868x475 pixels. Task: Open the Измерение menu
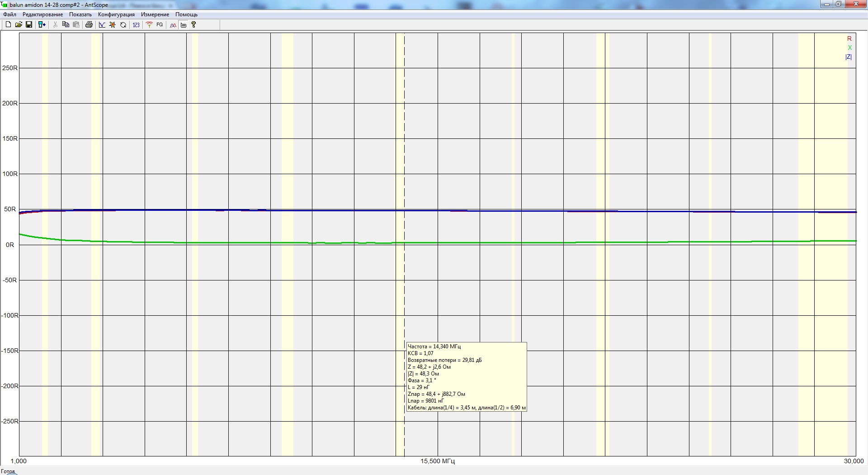[x=155, y=14]
